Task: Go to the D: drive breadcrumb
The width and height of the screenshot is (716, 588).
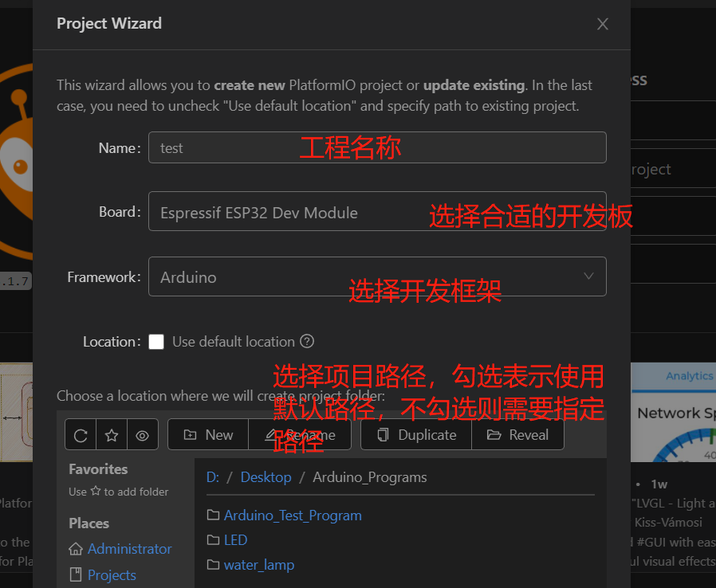Action: pos(213,477)
